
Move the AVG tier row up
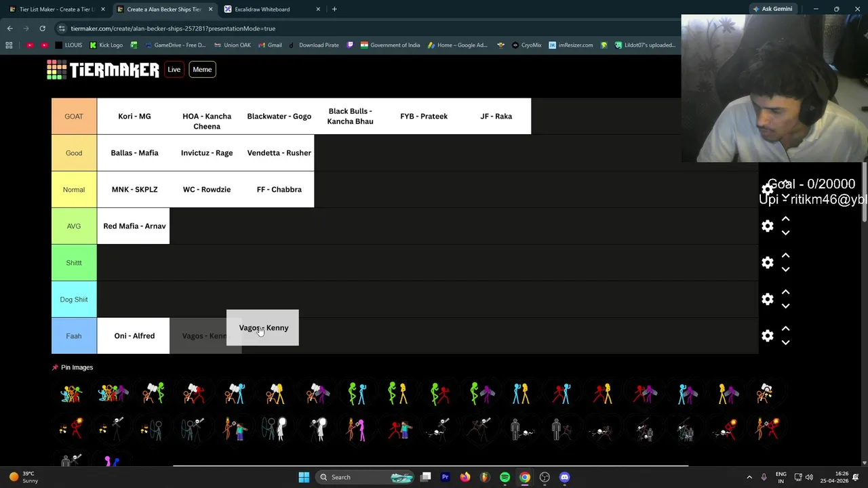(x=785, y=219)
